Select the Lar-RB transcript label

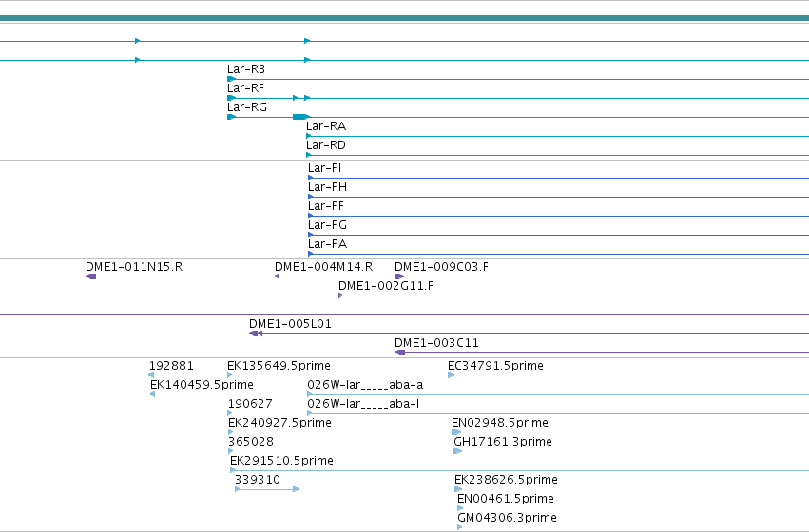pyautogui.click(x=246, y=69)
